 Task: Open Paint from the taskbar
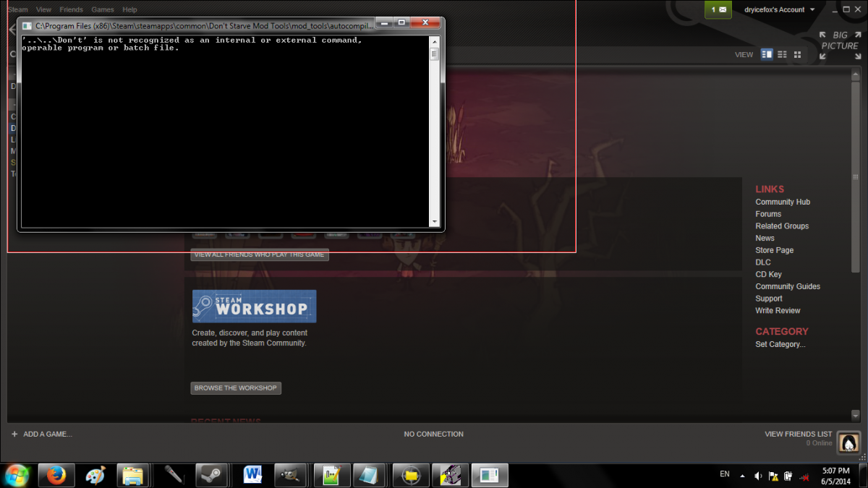[95, 475]
